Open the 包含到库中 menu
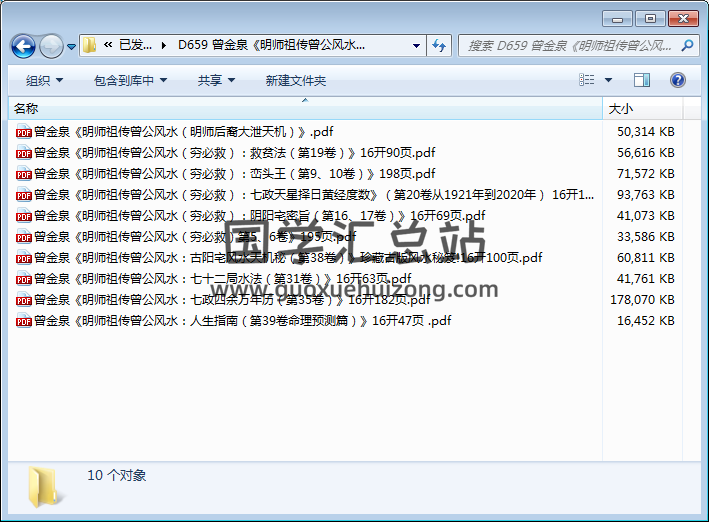Screen dimensions: 709x522 (x=130, y=80)
